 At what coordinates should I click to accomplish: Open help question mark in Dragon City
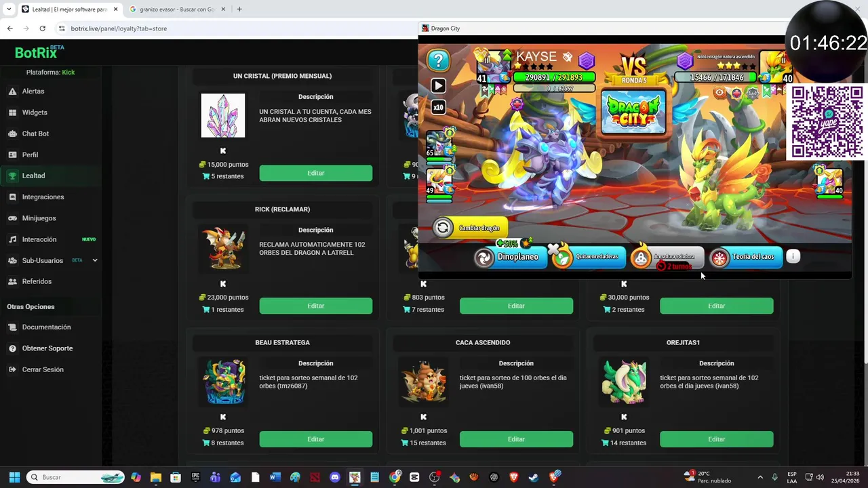pos(438,60)
